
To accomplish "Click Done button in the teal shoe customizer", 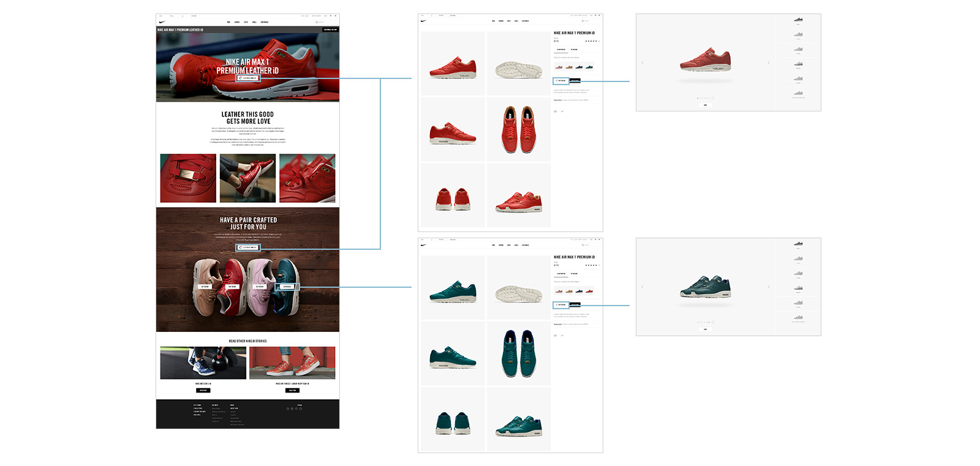I will 705,329.
